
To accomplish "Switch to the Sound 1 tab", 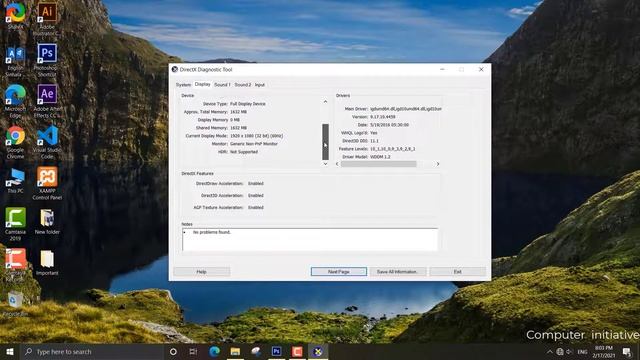I will [x=222, y=85].
